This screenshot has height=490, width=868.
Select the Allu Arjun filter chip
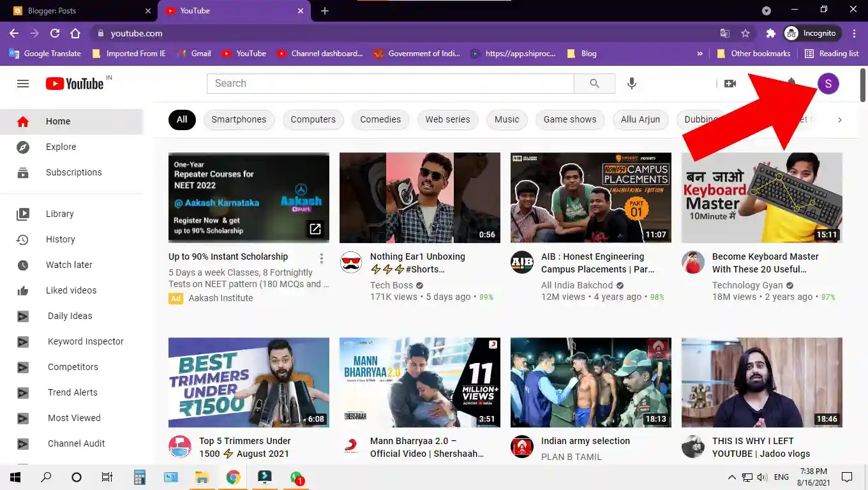(x=641, y=119)
